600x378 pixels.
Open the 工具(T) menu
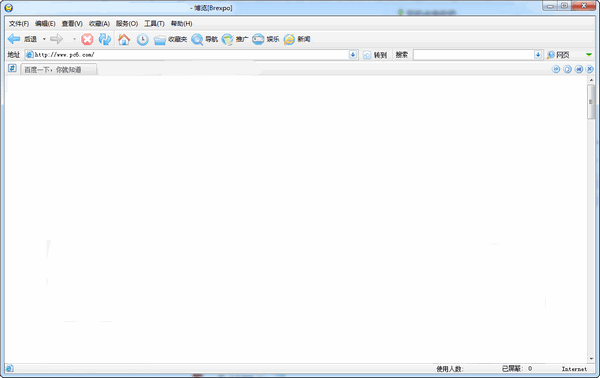(x=154, y=24)
